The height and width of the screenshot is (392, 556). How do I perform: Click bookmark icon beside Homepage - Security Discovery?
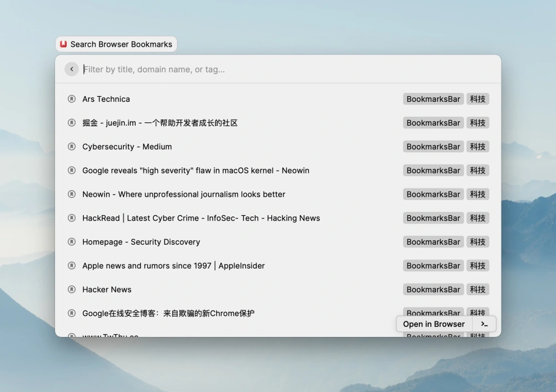click(72, 241)
